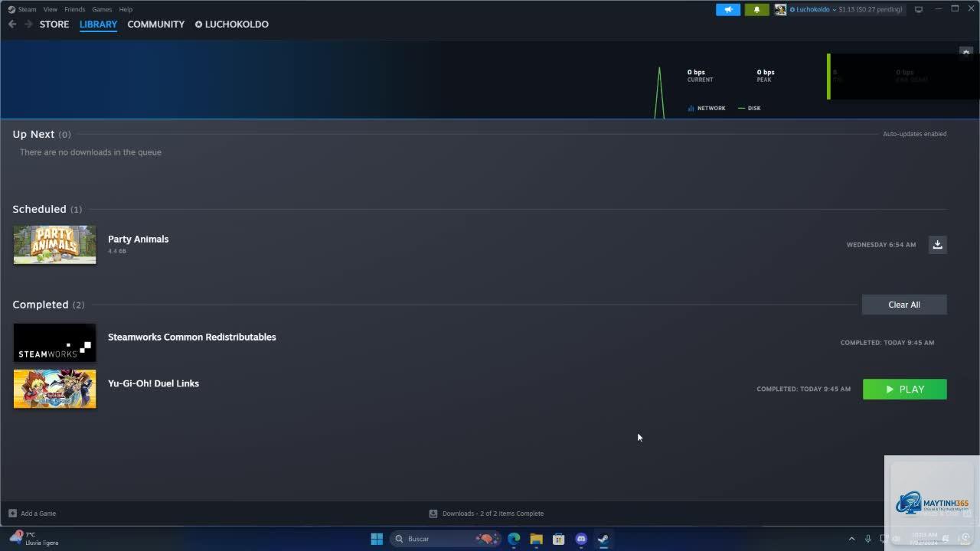Enter Big Picture mode via monitor icon
Screen dimensions: 980x551
(919, 9)
